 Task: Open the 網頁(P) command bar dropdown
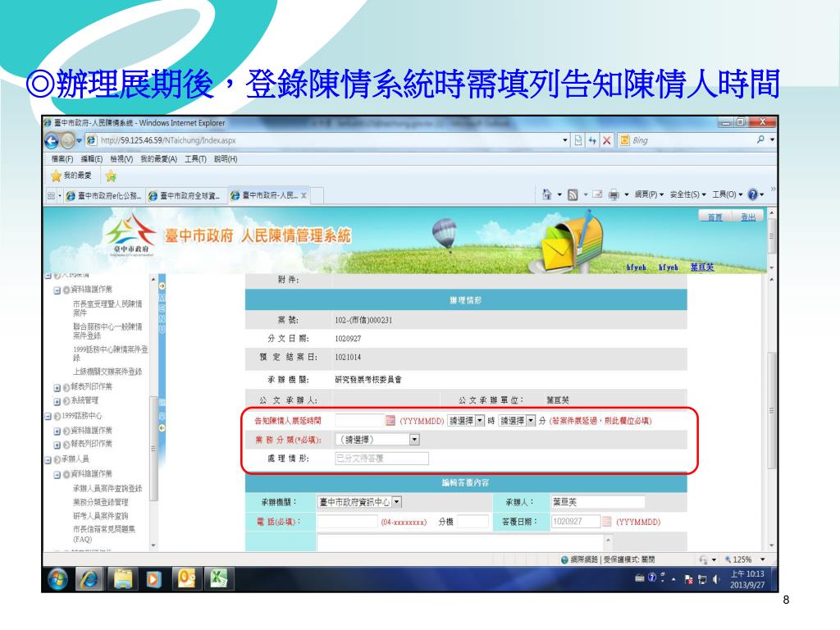click(650, 194)
